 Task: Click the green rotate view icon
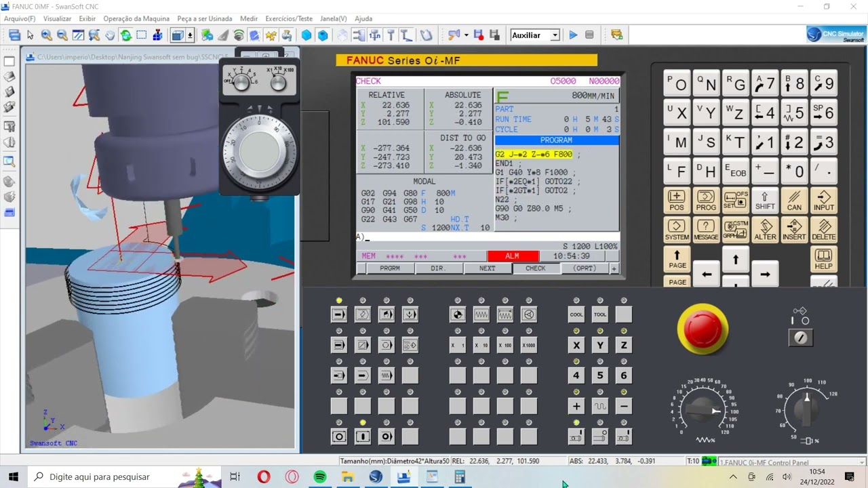pos(126,35)
